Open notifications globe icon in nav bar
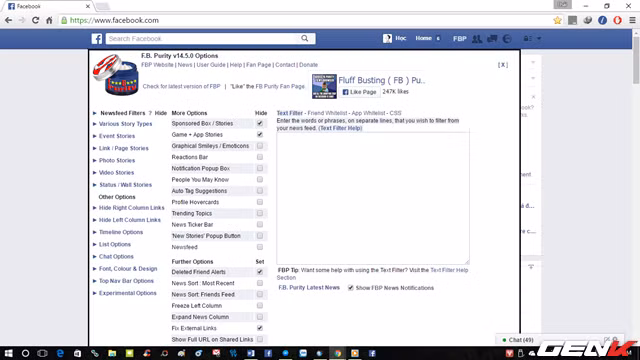Image resolution: width=640 pixels, height=360 pixels. click(x=507, y=38)
